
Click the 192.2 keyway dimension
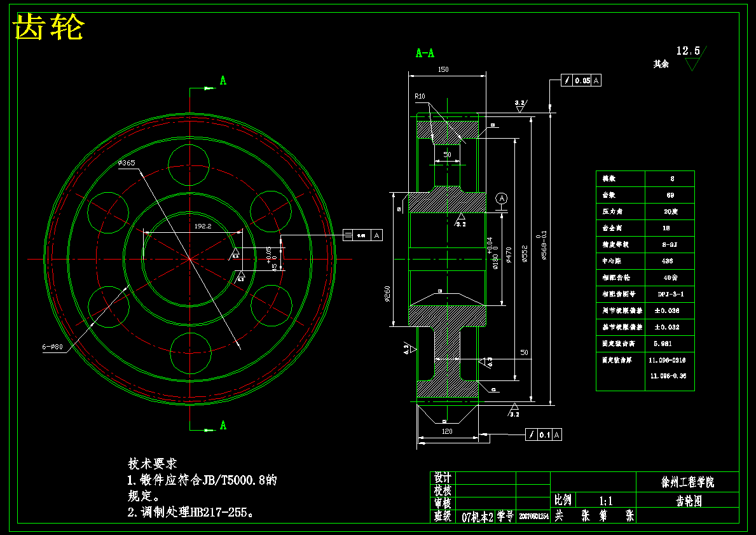pyautogui.click(x=203, y=226)
